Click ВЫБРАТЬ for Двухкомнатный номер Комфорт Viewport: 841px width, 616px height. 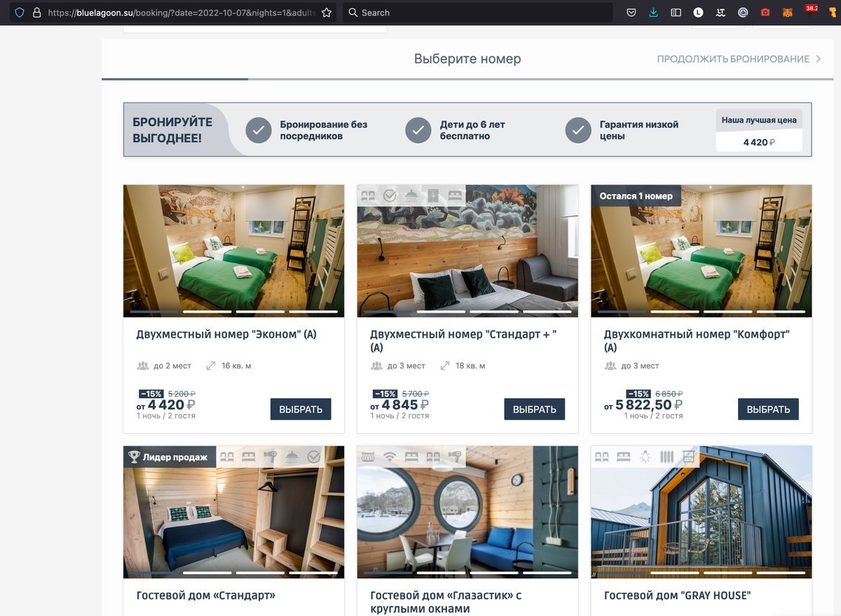(x=768, y=409)
